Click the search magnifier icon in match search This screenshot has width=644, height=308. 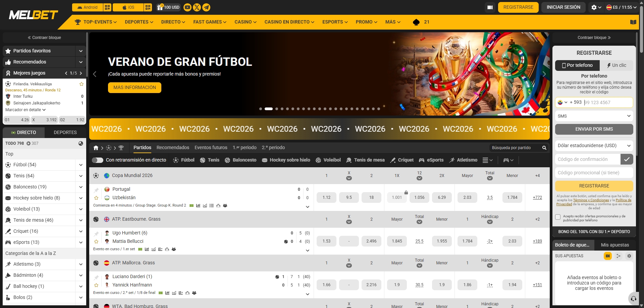[x=544, y=148]
